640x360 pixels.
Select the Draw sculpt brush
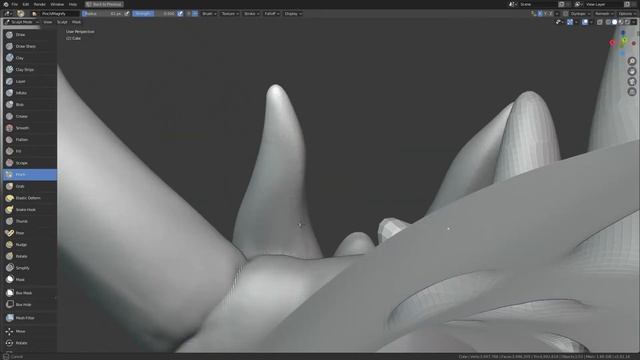point(29,35)
